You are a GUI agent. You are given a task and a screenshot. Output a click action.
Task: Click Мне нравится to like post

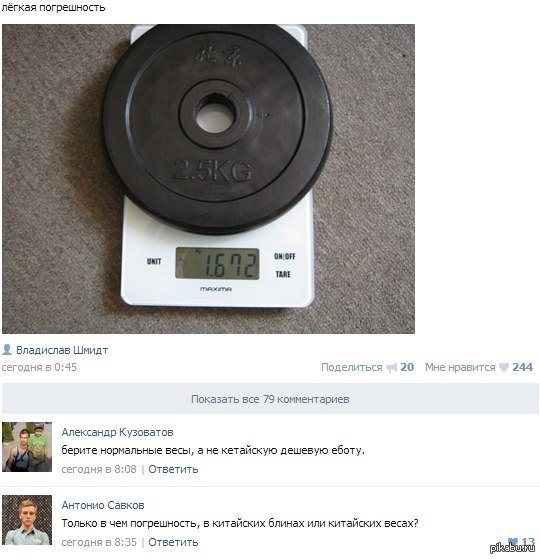[x=460, y=367]
